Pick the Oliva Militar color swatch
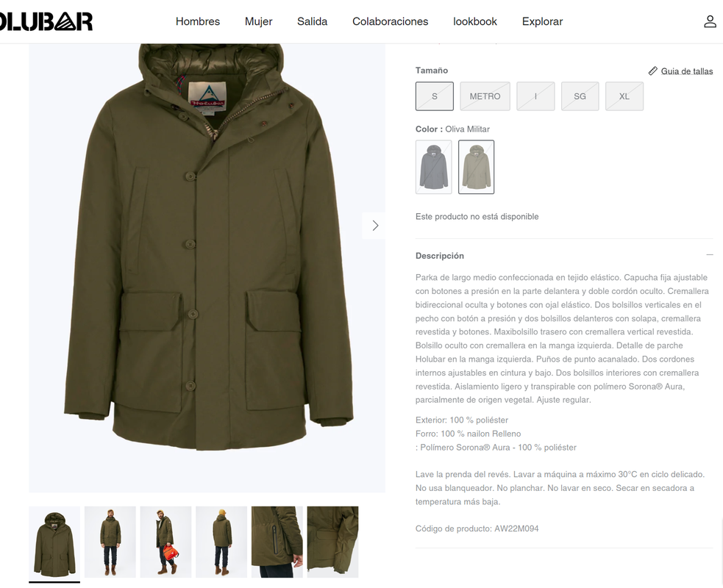Viewport: 723px width, 588px height. (x=476, y=167)
